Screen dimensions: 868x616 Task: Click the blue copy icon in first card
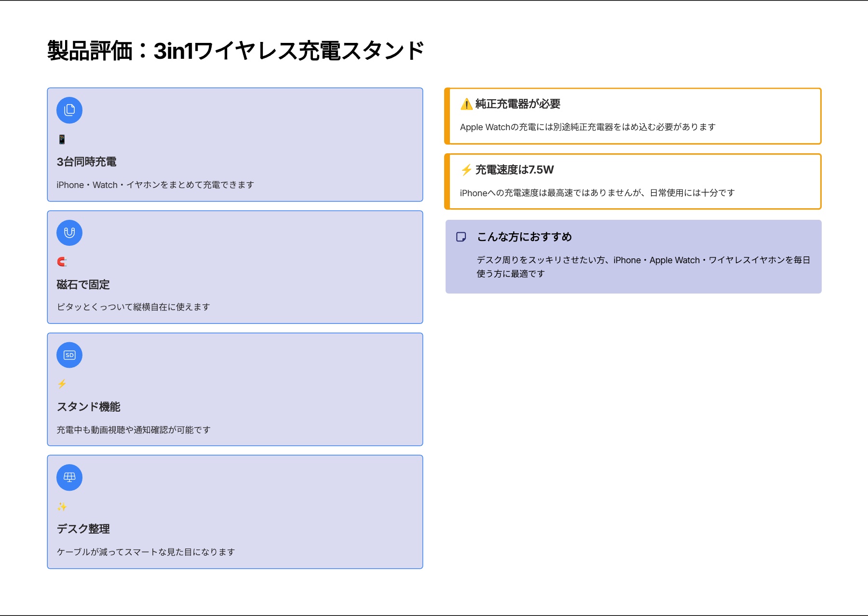click(69, 110)
